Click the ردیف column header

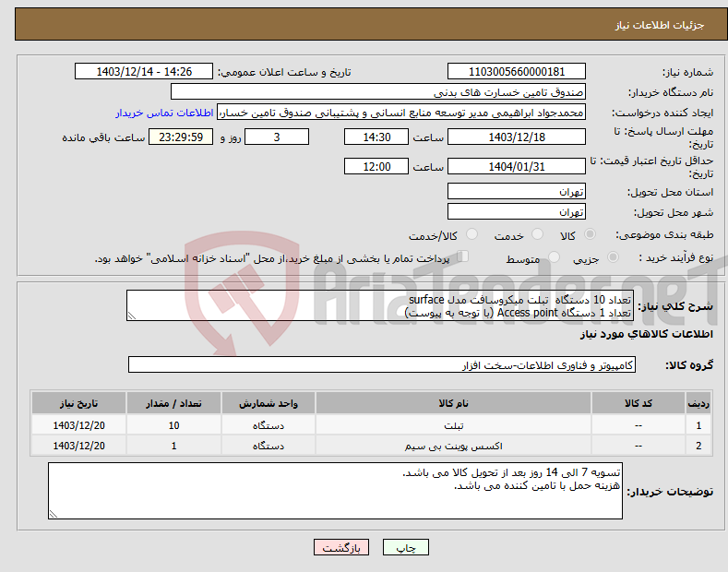coord(698,403)
